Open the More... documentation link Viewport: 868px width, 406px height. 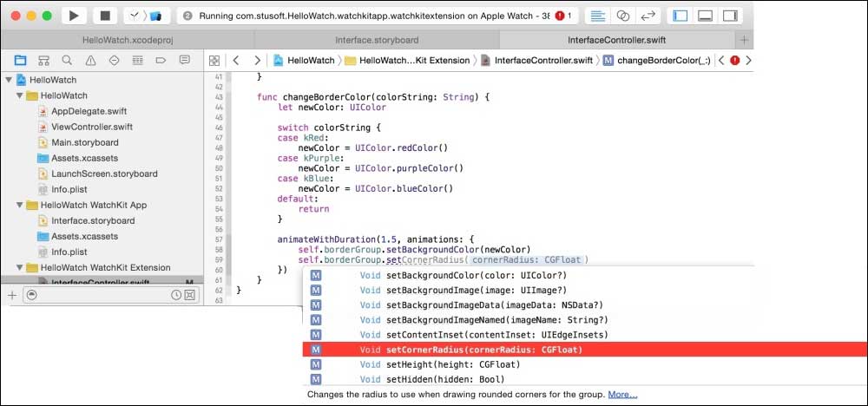[621, 394]
